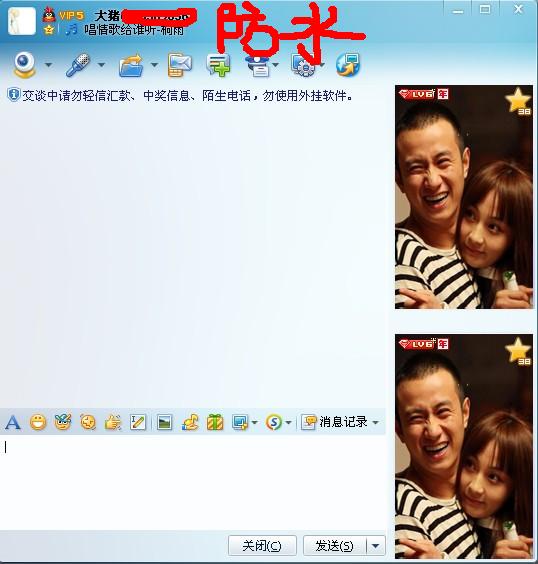Open music sharing icon
538x564 pixels.
click(x=190, y=422)
